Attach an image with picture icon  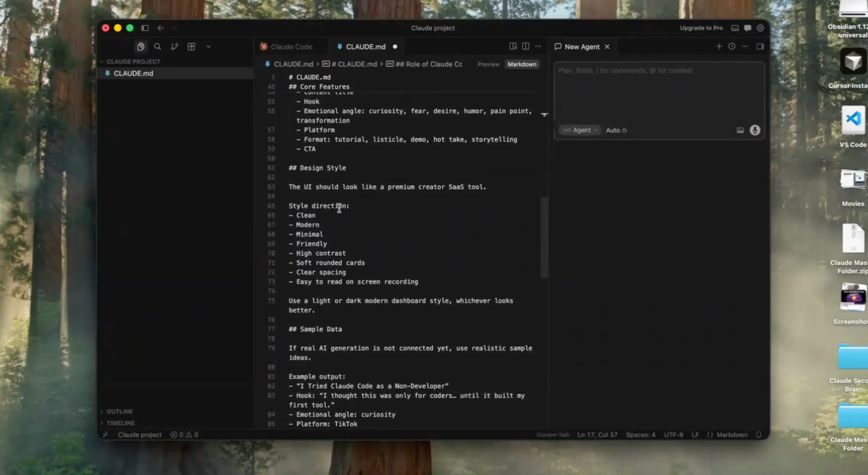click(x=740, y=130)
